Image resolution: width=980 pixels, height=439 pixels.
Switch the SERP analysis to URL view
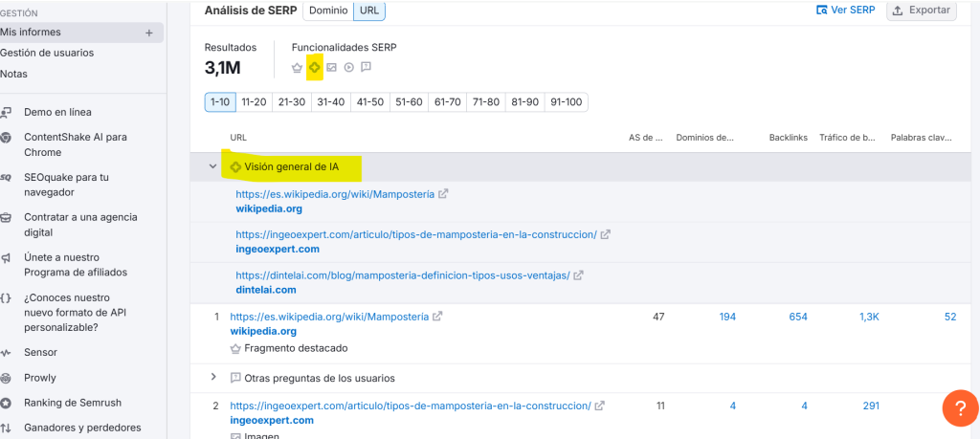coord(368,11)
